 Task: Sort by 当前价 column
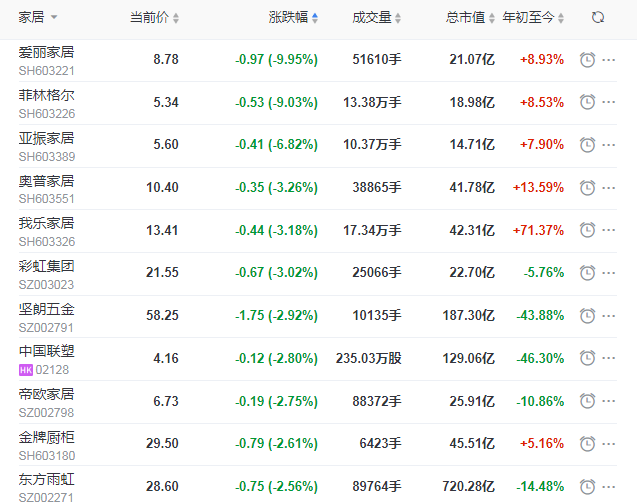pyautogui.click(x=155, y=18)
